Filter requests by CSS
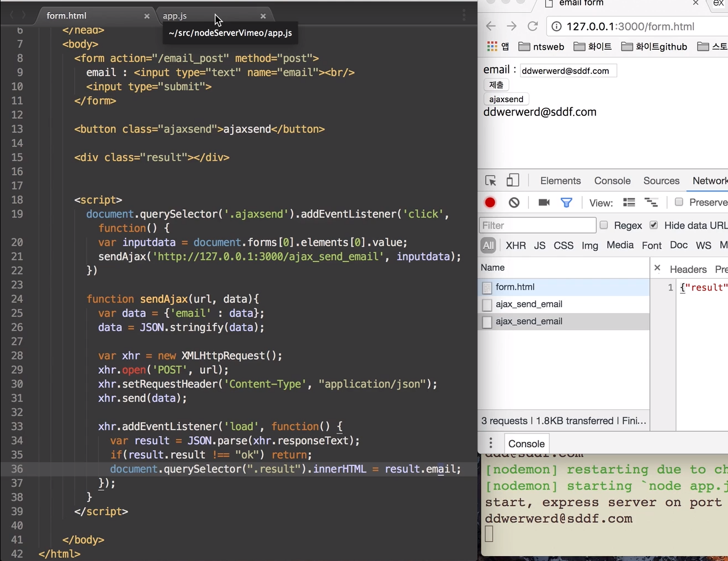 tap(564, 245)
